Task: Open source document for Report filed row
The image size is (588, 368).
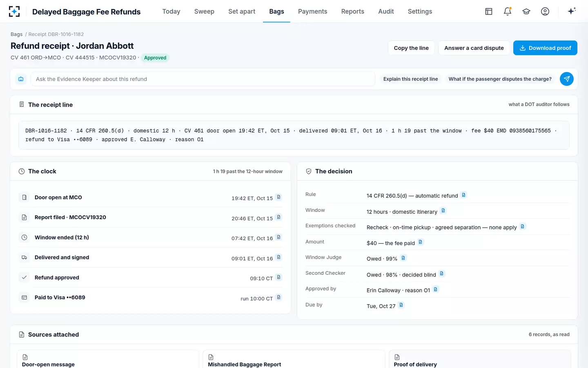Action: point(279,217)
